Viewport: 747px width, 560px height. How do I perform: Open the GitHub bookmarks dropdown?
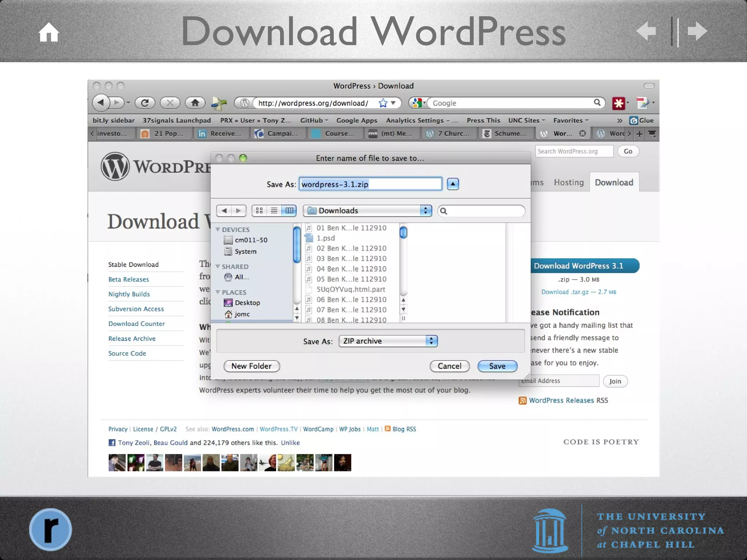314,120
